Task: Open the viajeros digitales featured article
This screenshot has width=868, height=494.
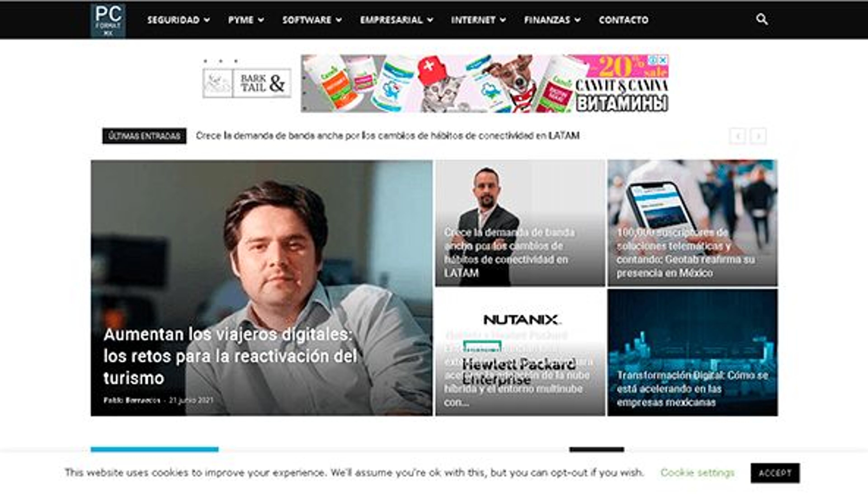Action: coord(230,356)
